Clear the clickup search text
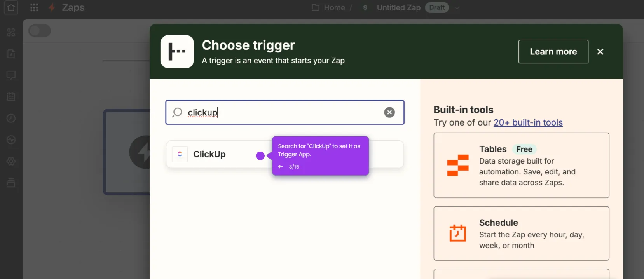 (389, 112)
